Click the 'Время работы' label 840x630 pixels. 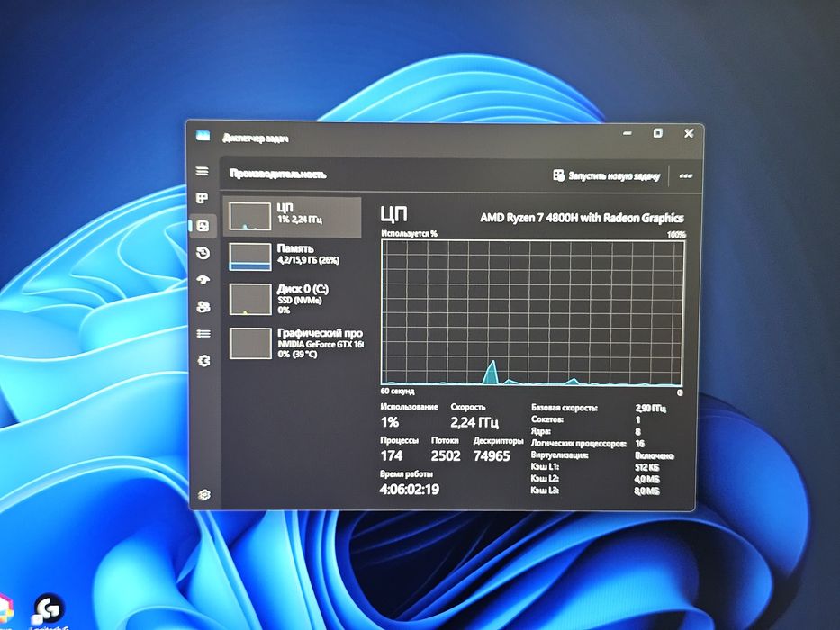tap(406, 474)
